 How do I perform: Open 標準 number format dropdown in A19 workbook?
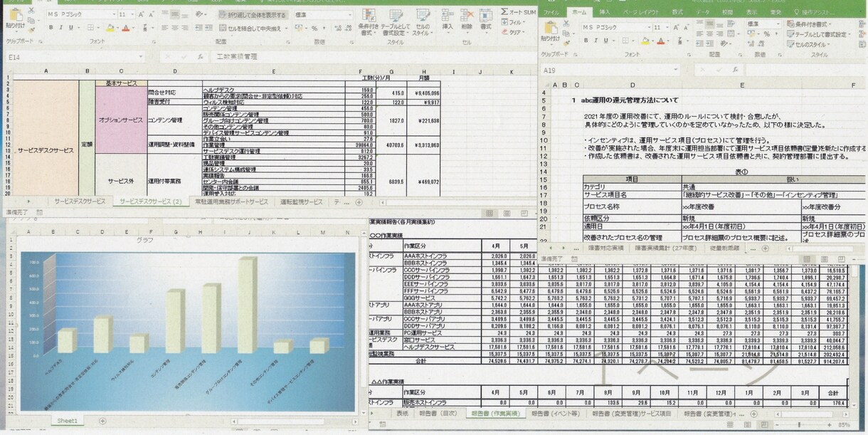pyautogui.click(x=778, y=24)
